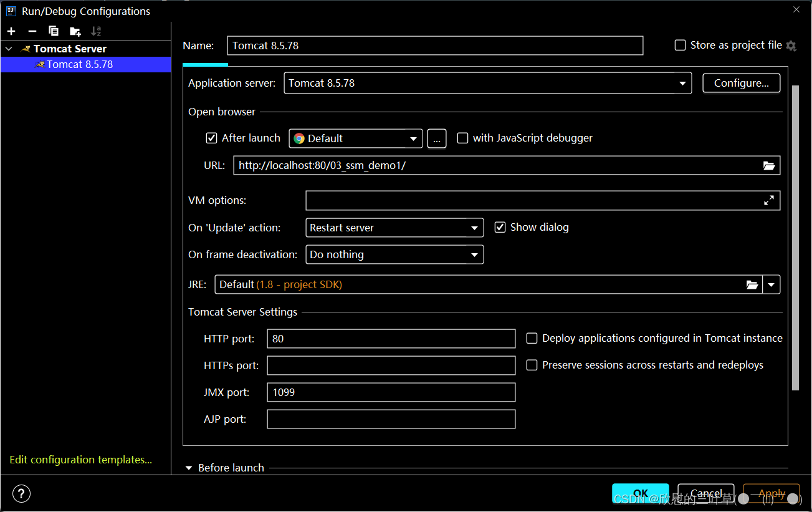This screenshot has height=512, width=812.
Task: Add a new configuration with plus icon
Action: 11,31
